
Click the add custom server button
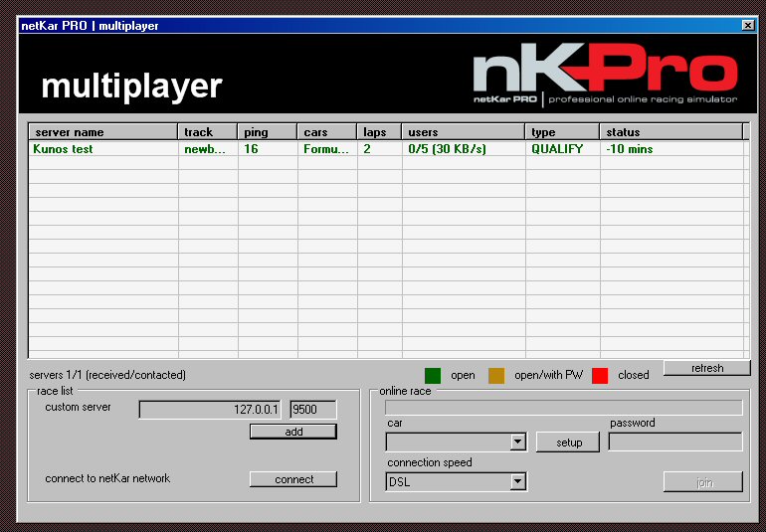coord(293,432)
